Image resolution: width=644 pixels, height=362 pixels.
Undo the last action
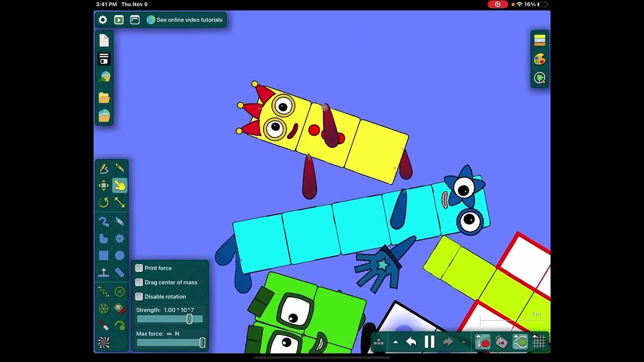[x=411, y=342]
